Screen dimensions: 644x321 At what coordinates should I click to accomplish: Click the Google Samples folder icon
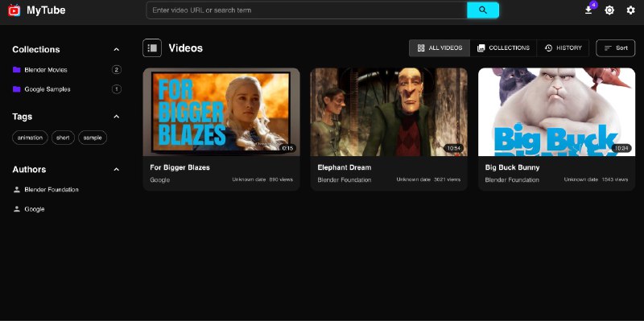(16, 89)
